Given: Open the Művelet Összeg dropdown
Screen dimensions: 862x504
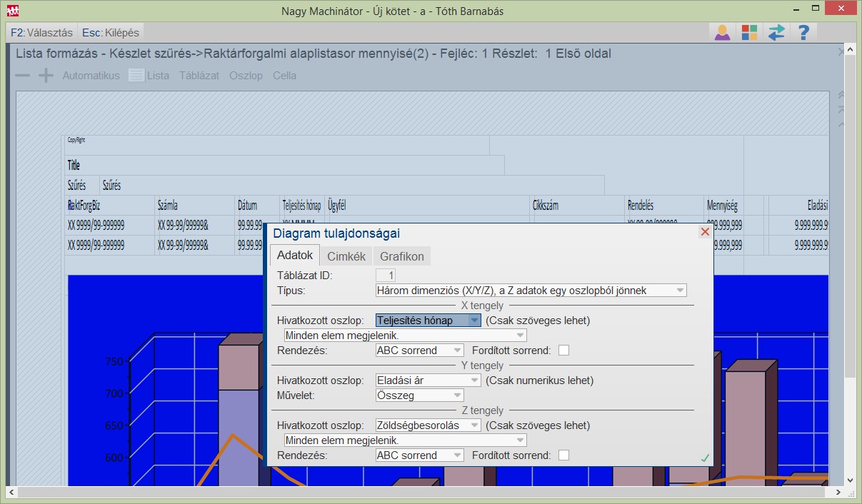Looking at the screenshot, I should [x=456, y=395].
